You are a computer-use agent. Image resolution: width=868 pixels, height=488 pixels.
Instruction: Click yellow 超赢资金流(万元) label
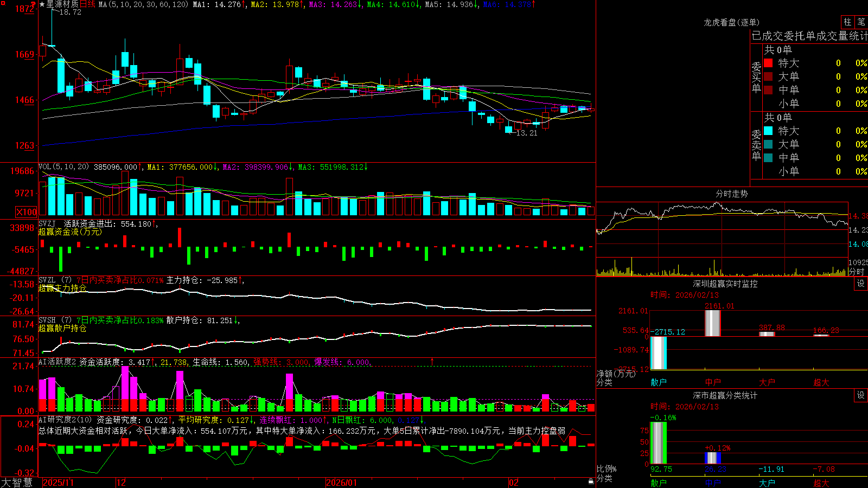point(70,232)
